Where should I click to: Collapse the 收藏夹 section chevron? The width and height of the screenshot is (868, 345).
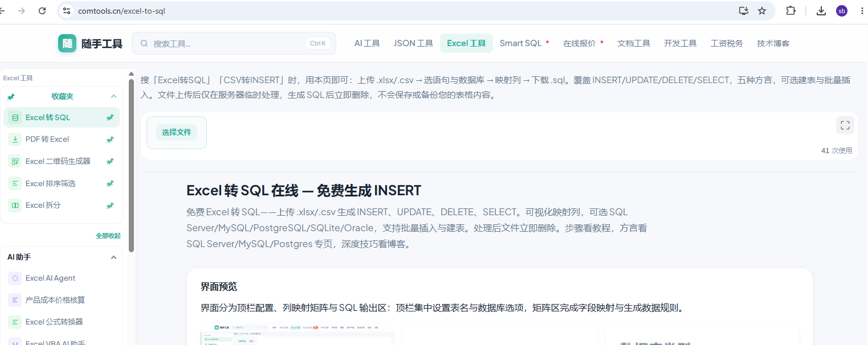(113, 96)
